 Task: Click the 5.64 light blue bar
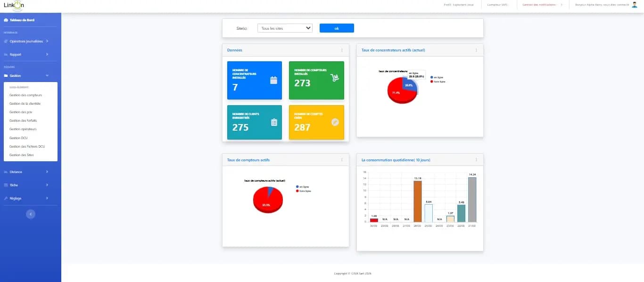point(428,213)
